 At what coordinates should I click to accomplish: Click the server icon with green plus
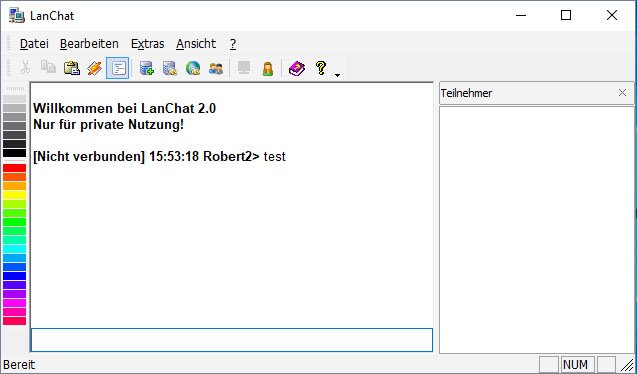[147, 68]
